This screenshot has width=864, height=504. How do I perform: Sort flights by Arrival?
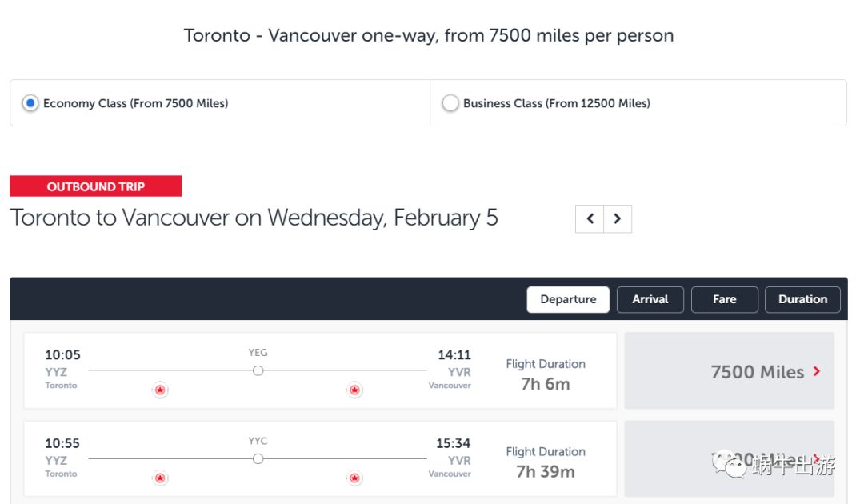tap(650, 299)
